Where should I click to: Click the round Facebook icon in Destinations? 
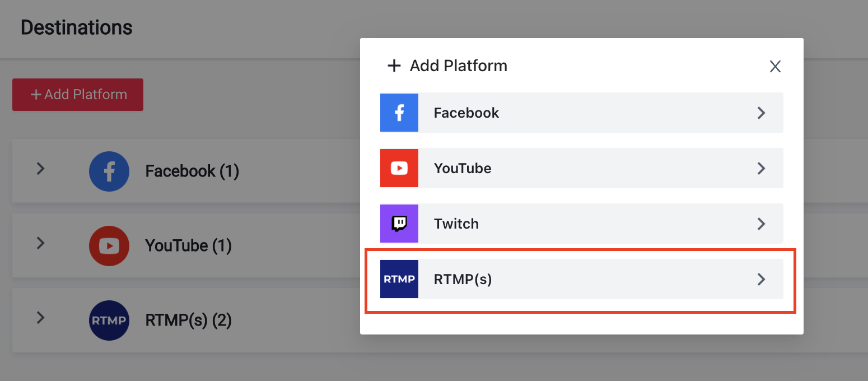(x=109, y=171)
